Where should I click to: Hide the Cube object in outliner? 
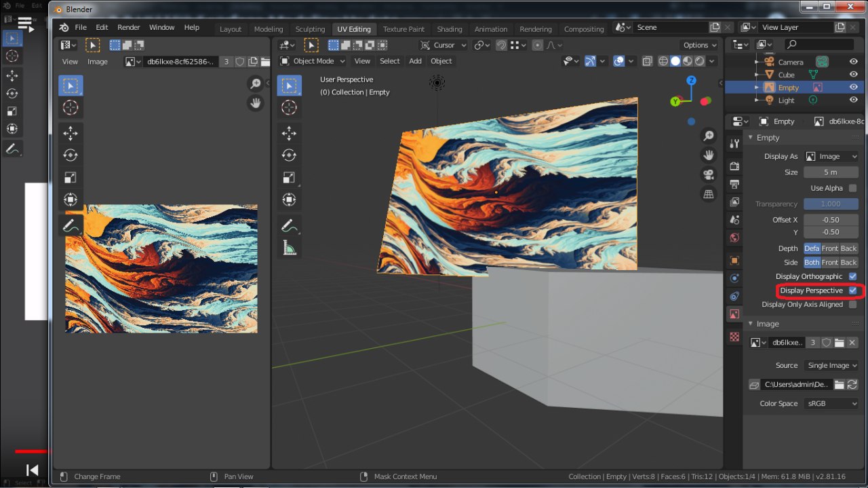click(854, 75)
